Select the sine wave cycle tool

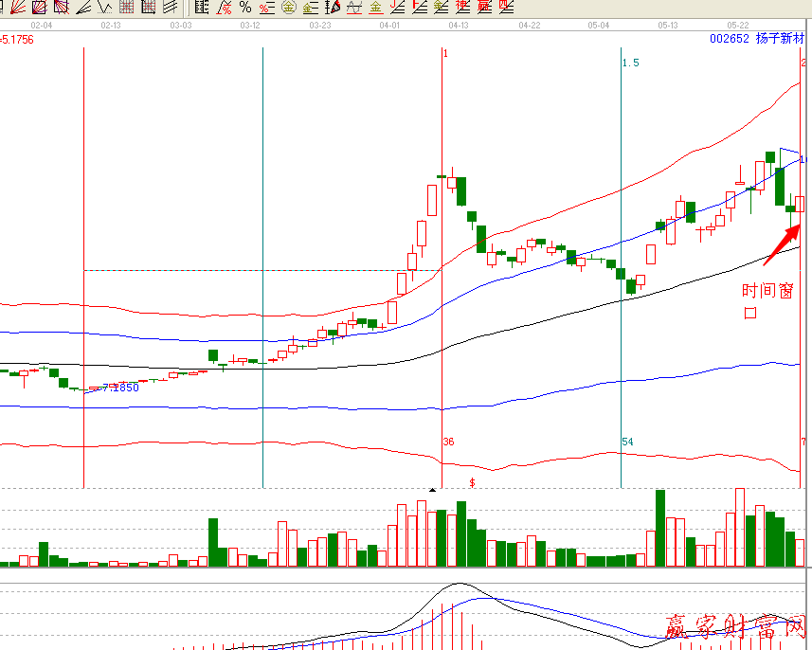click(352, 8)
